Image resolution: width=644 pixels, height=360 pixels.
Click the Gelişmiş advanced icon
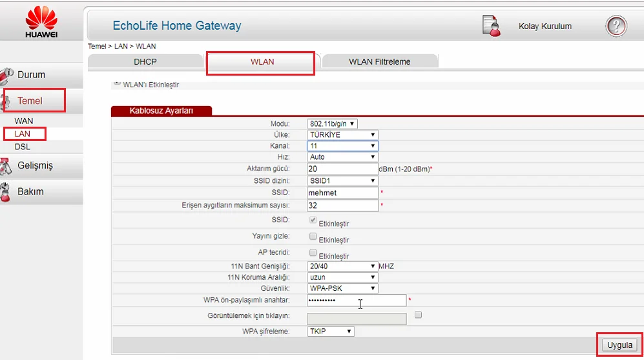6,166
